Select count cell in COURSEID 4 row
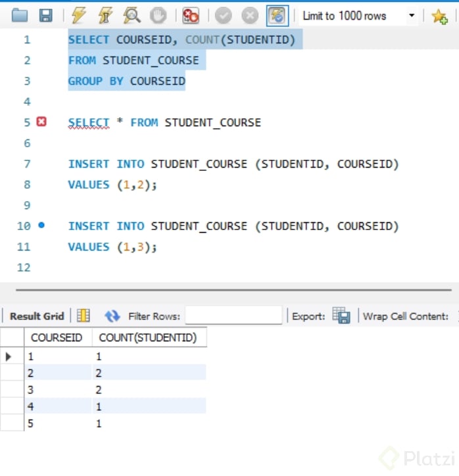 tap(149, 406)
